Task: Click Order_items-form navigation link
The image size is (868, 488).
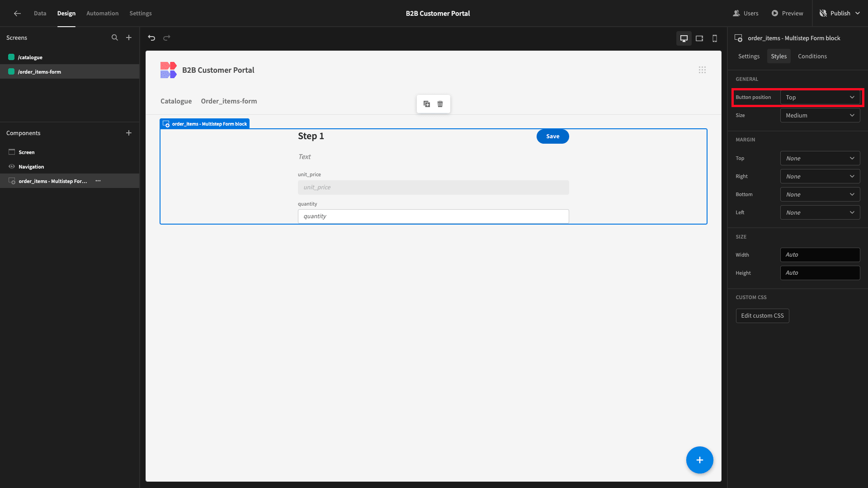Action: (x=229, y=101)
